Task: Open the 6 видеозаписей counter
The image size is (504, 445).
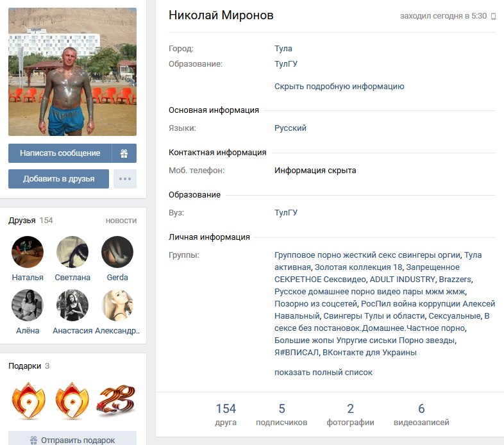Action: click(421, 414)
